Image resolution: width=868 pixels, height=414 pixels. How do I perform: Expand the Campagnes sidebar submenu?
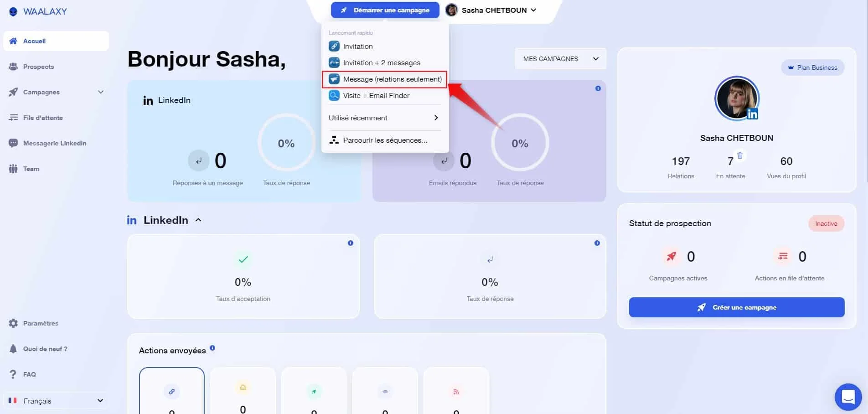click(x=101, y=92)
